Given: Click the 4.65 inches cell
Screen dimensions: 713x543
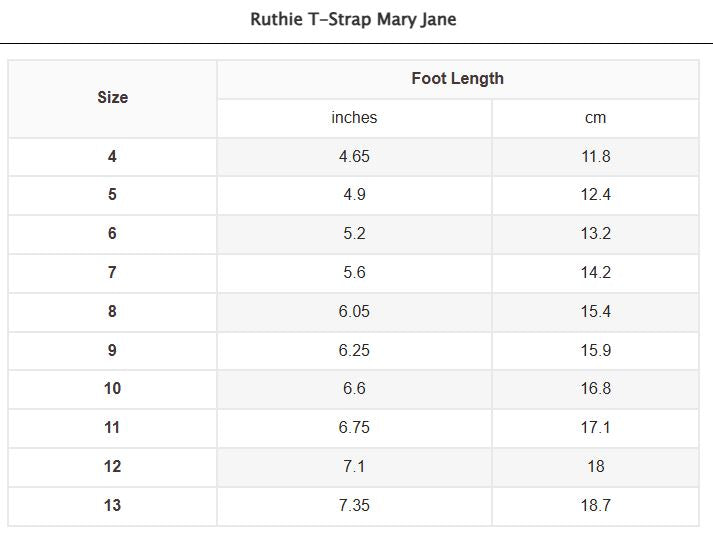Looking at the screenshot, I should [354, 157].
